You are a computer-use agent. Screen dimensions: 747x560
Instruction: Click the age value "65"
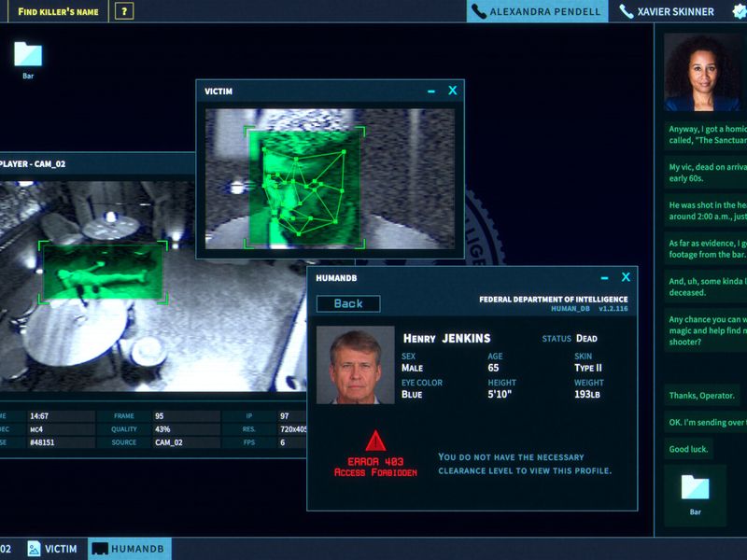click(x=493, y=368)
